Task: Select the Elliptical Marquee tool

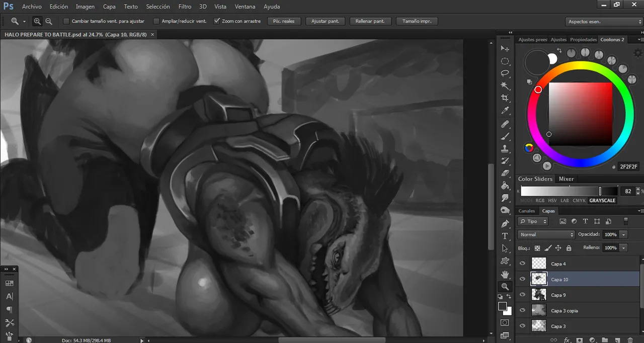Action: click(x=505, y=61)
